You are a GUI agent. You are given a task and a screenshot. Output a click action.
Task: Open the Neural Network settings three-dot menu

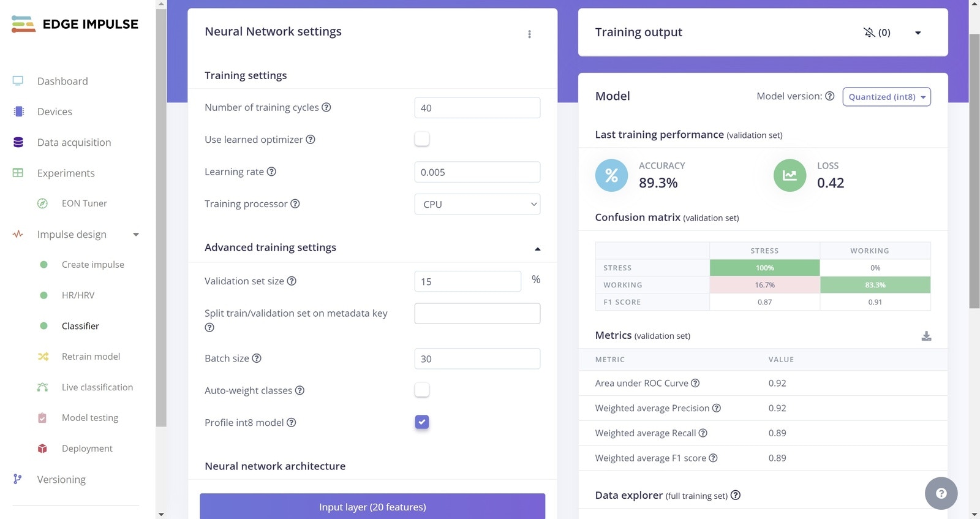tap(529, 34)
